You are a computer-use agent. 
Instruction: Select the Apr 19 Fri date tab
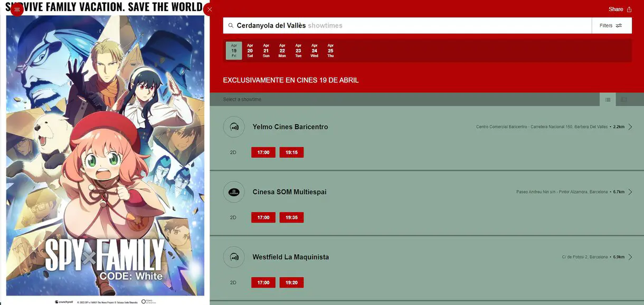[234, 51]
